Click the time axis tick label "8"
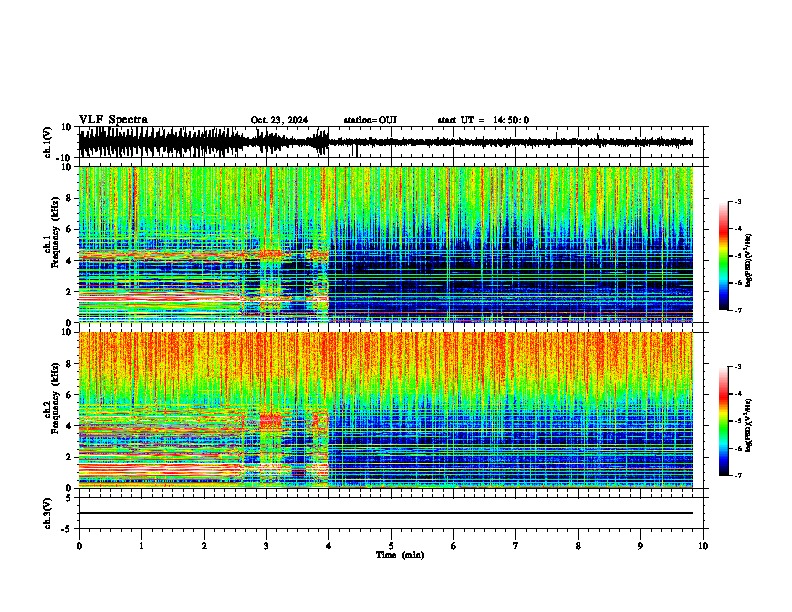This screenshot has height=612, width=792. pos(578,546)
